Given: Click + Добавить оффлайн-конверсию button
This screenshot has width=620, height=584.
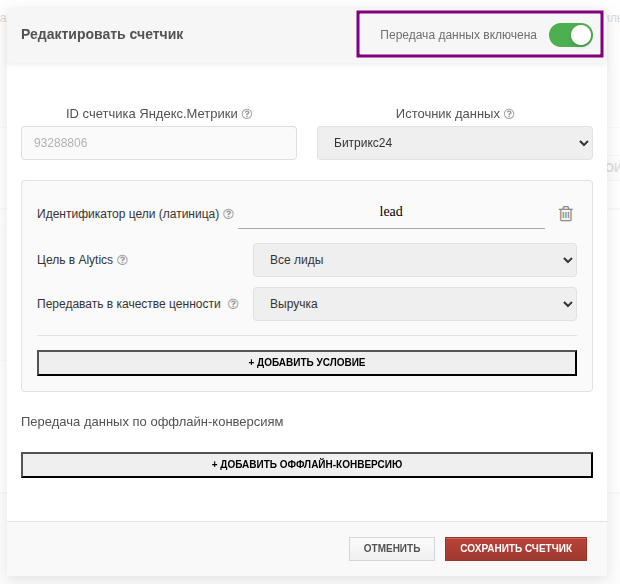Looking at the screenshot, I should pyautogui.click(x=307, y=465).
